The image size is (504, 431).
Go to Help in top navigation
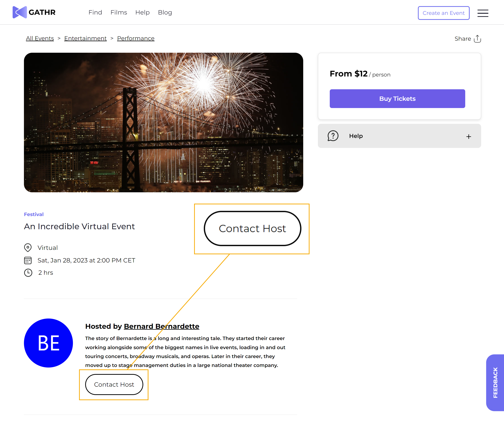pyautogui.click(x=142, y=12)
